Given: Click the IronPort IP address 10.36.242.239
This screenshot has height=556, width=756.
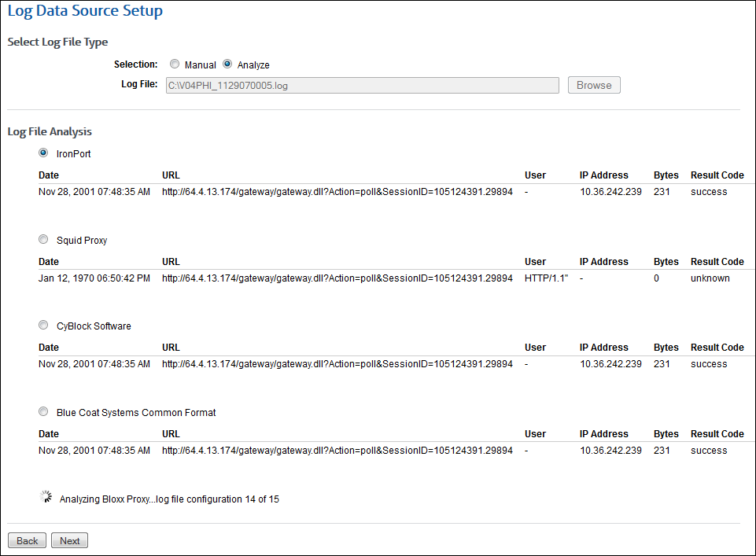Looking at the screenshot, I should [x=610, y=192].
